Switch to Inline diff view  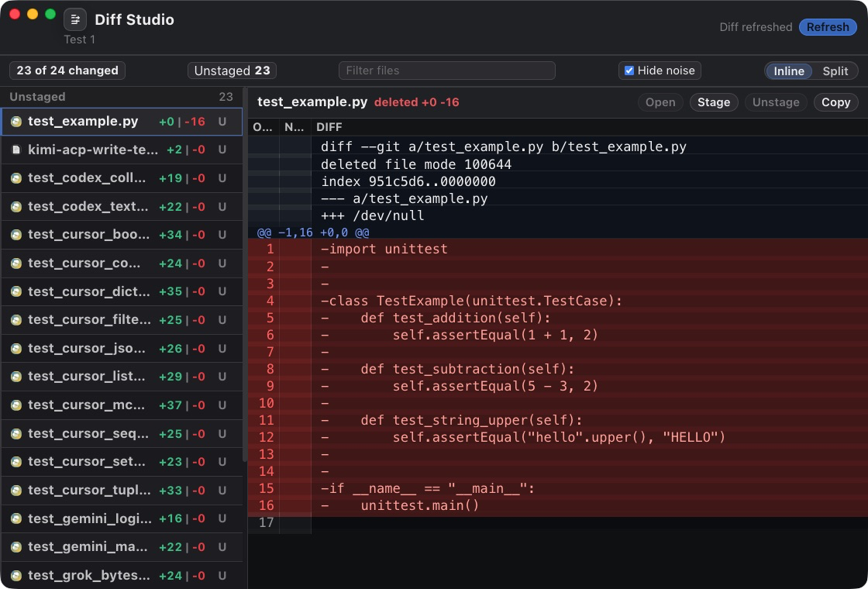789,71
